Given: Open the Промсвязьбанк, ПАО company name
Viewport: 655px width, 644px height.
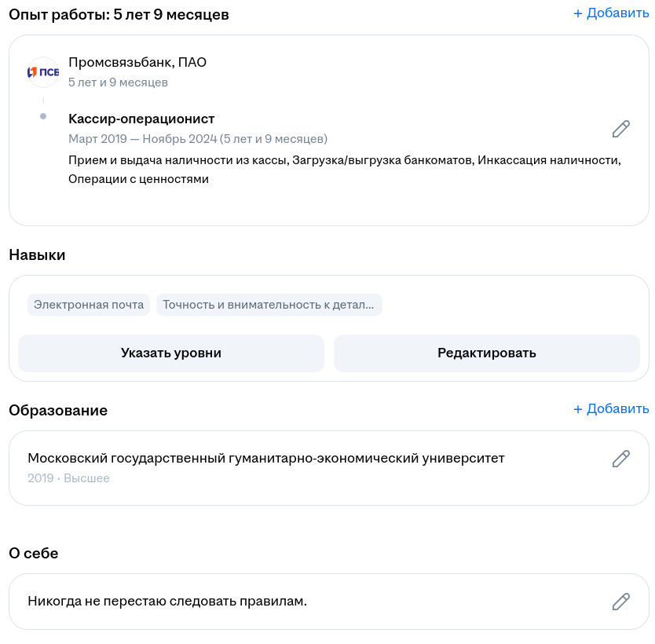Looking at the screenshot, I should pyautogui.click(x=137, y=62).
